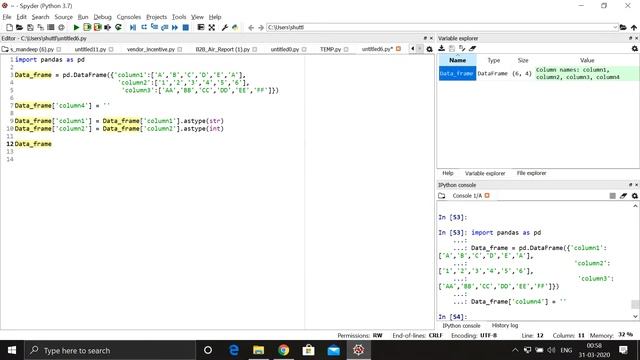The height and width of the screenshot is (360, 640).
Task: Switch to the untitled11.py tab
Action: tap(90, 49)
